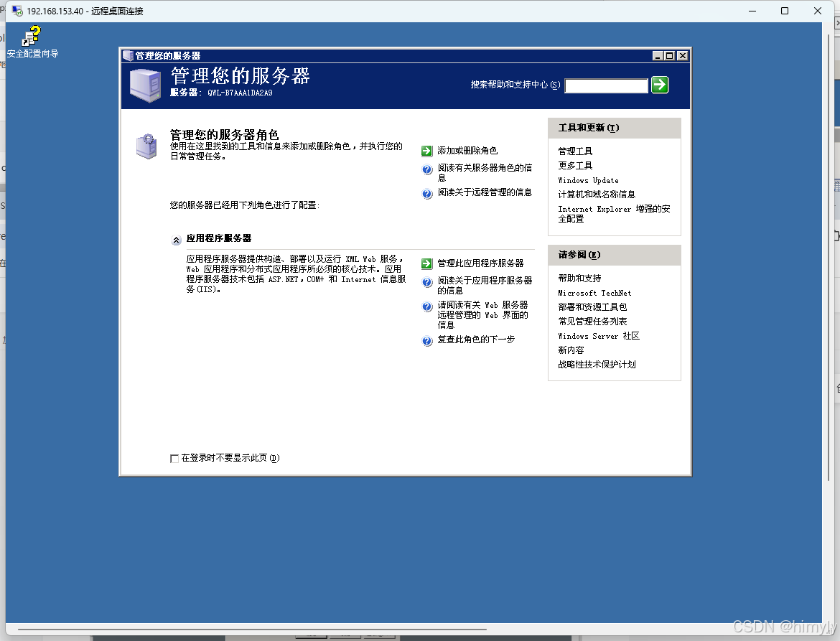Click the server icon in the header banner

145,85
